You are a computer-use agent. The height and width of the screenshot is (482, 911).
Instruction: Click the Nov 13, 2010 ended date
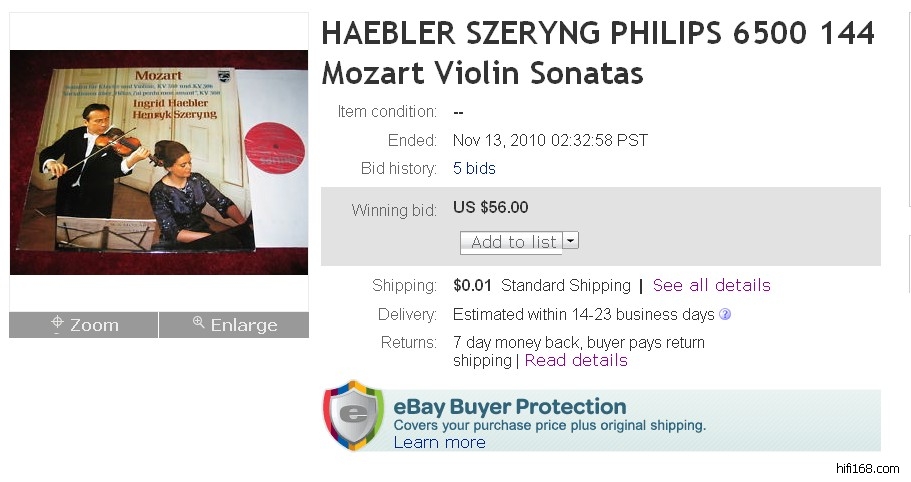tap(551, 141)
